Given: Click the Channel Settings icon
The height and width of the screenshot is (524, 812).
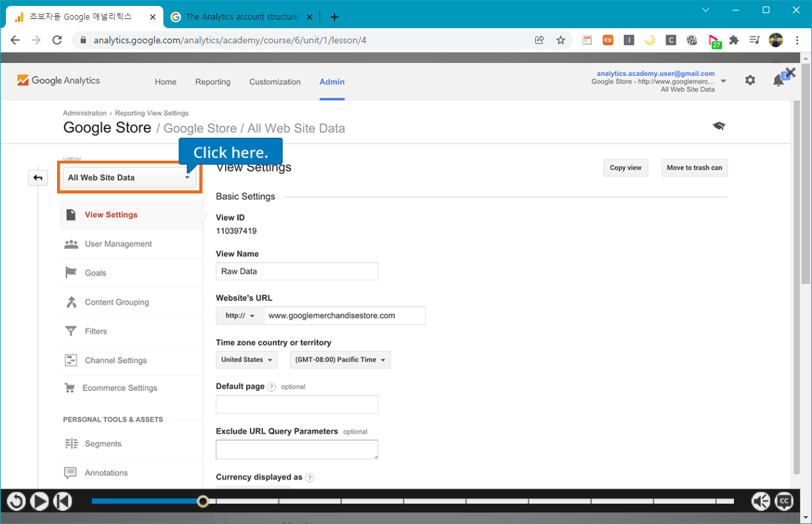Looking at the screenshot, I should 71,360.
